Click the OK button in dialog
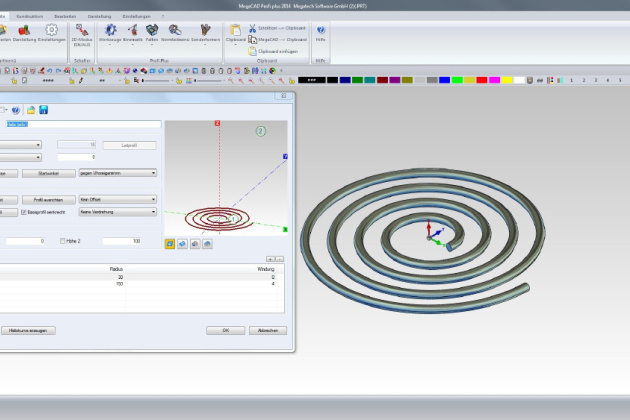 coord(225,330)
